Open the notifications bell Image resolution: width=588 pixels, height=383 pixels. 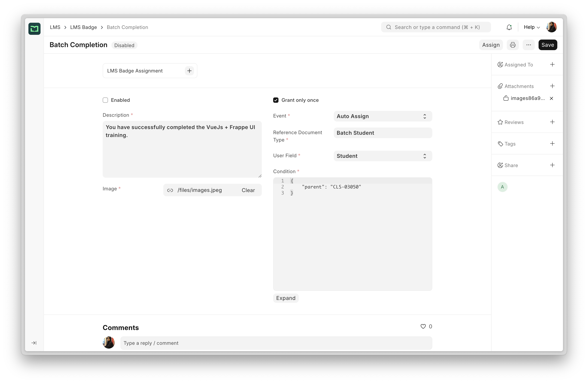tap(509, 27)
